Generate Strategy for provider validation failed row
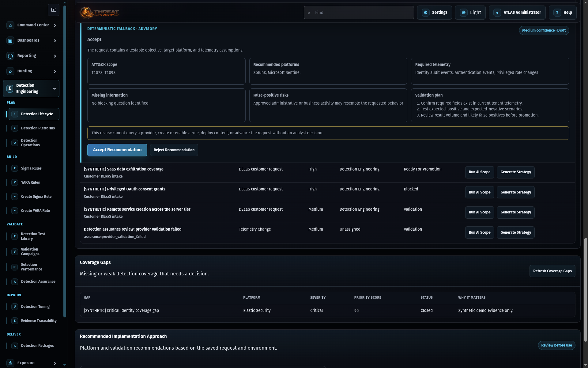Image resolution: width=588 pixels, height=368 pixels. coord(516,232)
